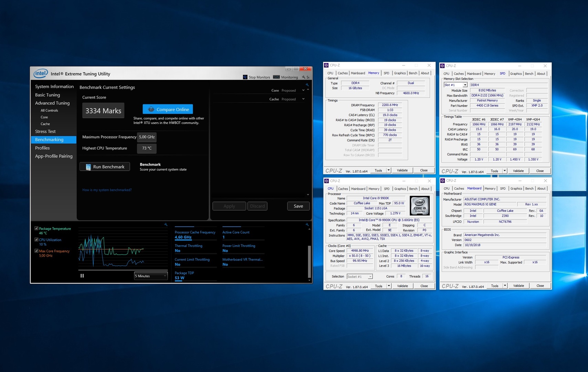Open 'How is my system benchmarked?' link
This screenshot has height=372, width=588.
click(x=107, y=190)
